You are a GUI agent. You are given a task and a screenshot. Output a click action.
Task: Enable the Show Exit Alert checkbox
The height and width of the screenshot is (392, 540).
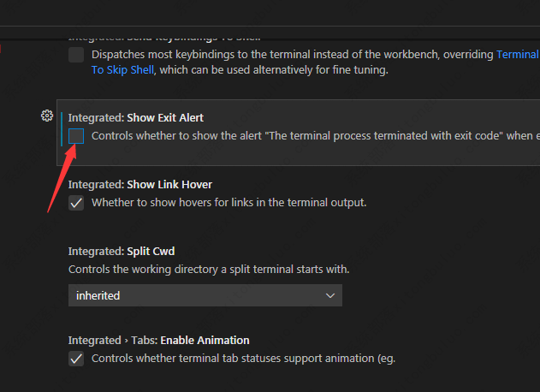point(77,135)
